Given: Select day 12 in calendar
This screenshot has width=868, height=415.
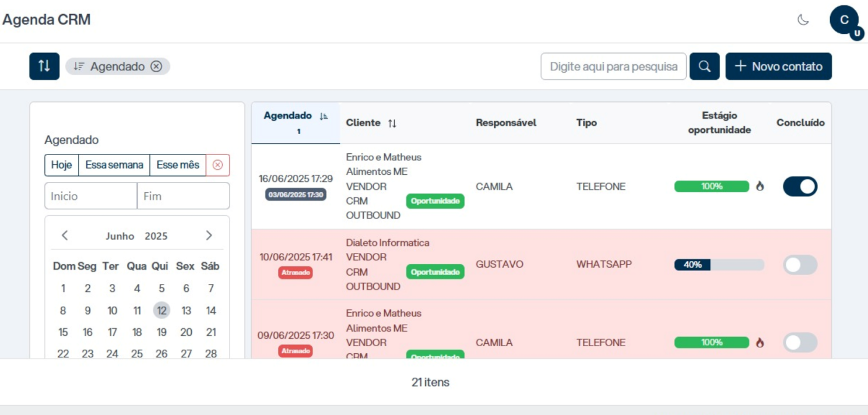Looking at the screenshot, I should [x=161, y=310].
